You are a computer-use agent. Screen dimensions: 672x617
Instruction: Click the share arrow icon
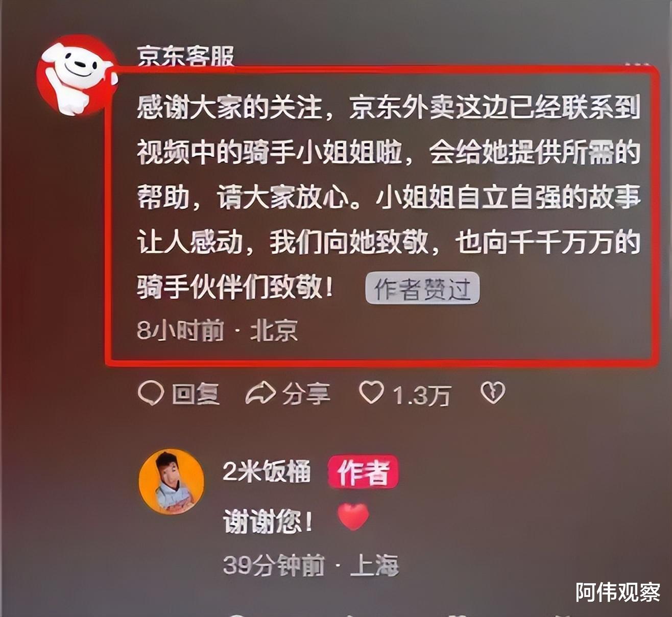click(260, 394)
